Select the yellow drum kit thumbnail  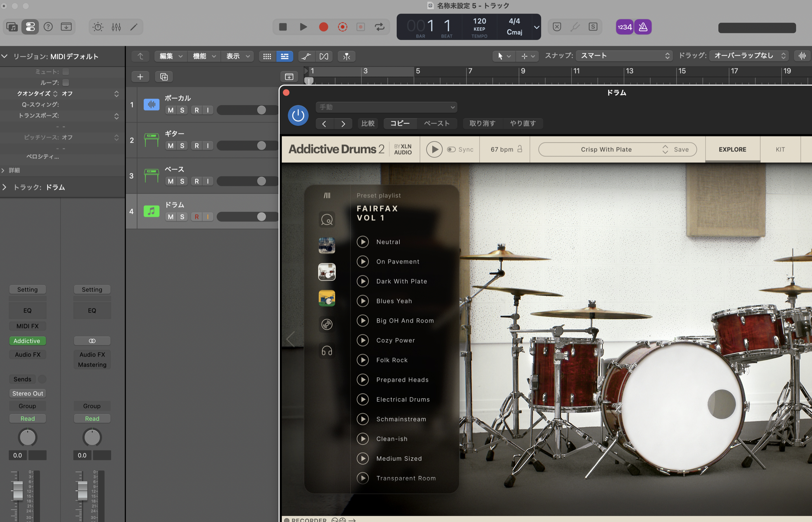(x=327, y=298)
